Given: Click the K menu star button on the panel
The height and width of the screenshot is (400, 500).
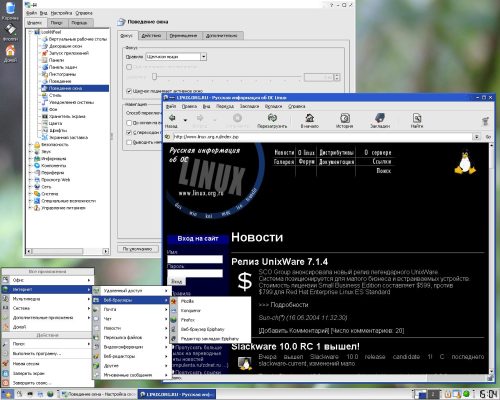Looking at the screenshot, I should tap(7, 395).
